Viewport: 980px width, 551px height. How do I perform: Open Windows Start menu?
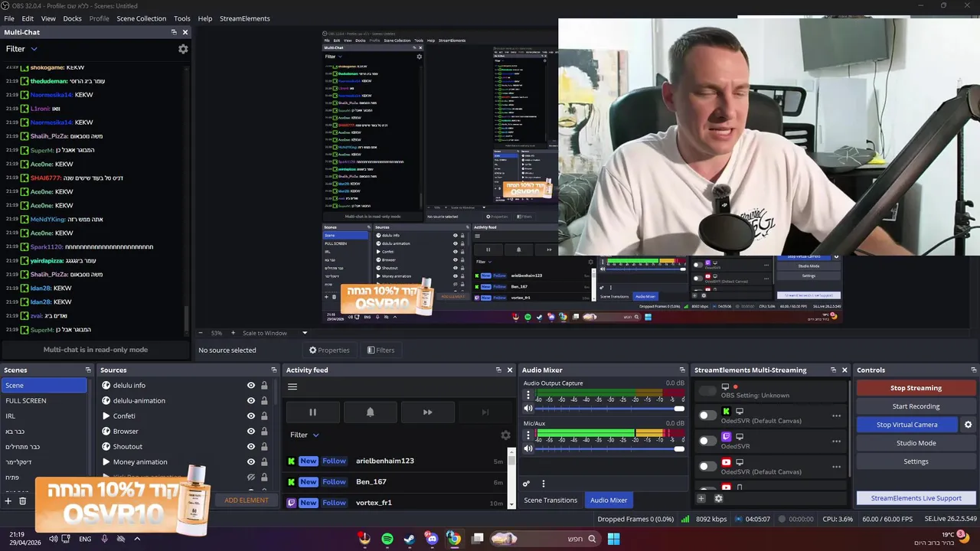(x=613, y=539)
